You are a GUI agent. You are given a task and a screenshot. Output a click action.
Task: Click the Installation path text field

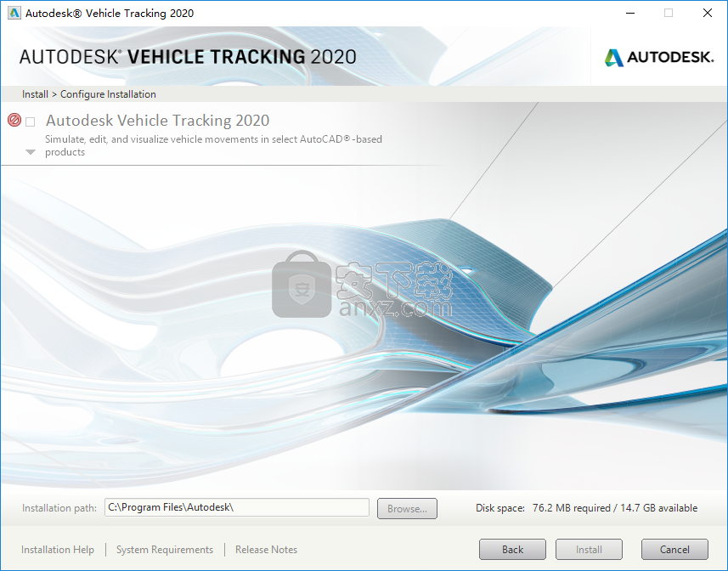[237, 507]
